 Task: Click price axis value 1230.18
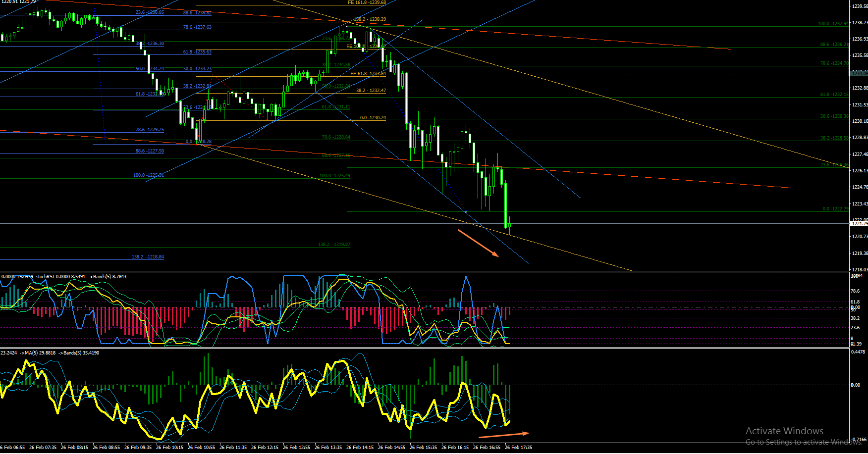(860, 121)
